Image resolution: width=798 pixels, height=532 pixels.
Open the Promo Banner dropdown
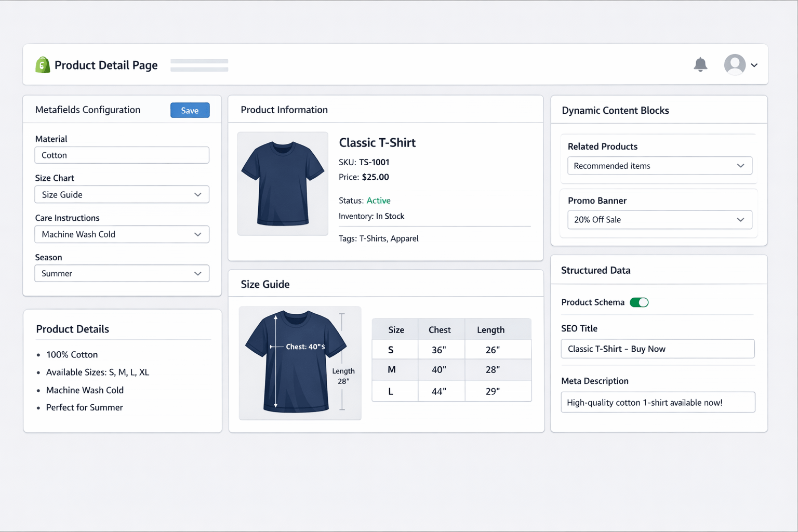[x=659, y=219]
